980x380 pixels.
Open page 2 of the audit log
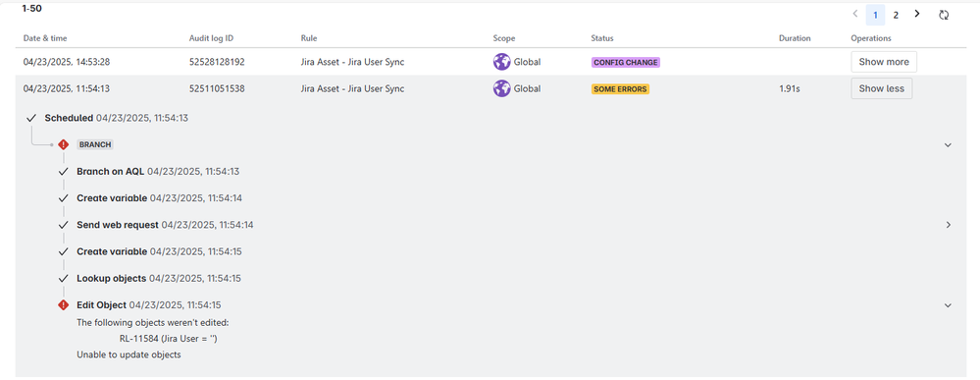pos(896,15)
